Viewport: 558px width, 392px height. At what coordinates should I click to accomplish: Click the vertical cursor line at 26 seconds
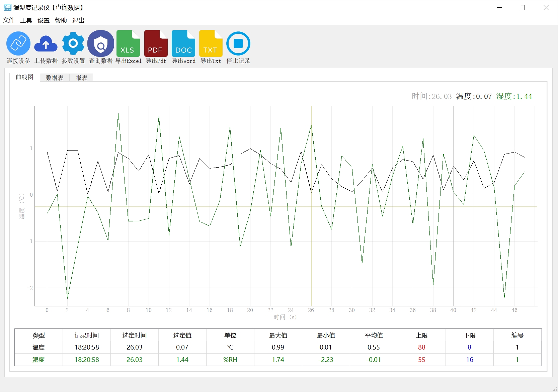pyautogui.click(x=312, y=206)
